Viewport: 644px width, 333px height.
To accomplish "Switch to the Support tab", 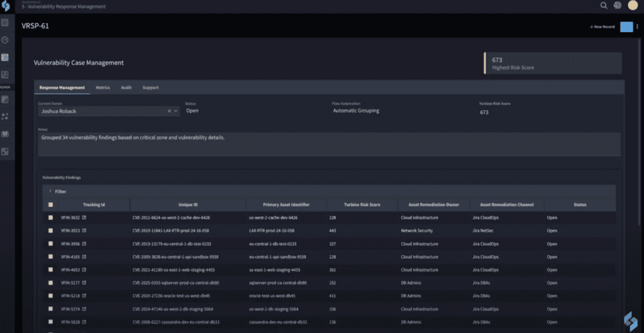I will tap(150, 87).
